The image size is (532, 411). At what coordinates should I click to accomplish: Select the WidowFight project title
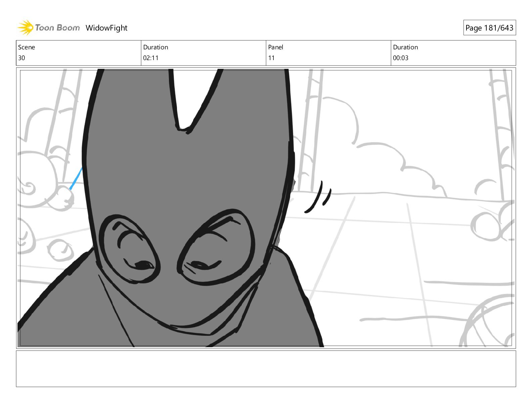click(106, 28)
